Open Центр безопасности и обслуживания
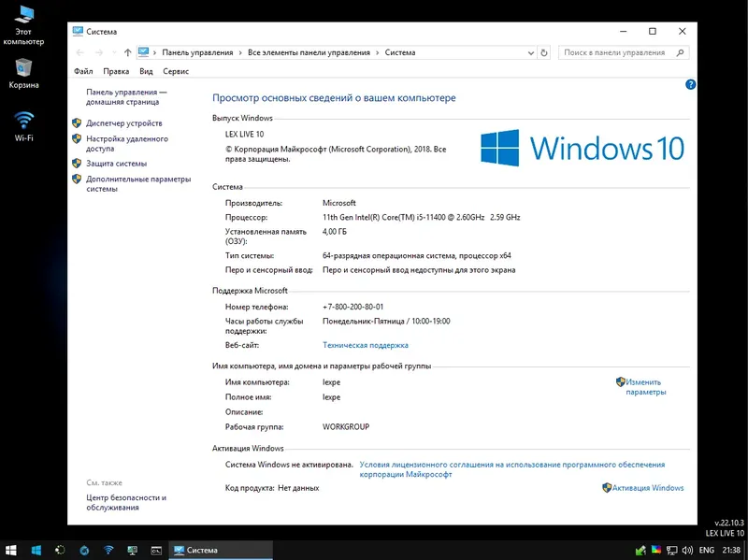 (x=126, y=502)
